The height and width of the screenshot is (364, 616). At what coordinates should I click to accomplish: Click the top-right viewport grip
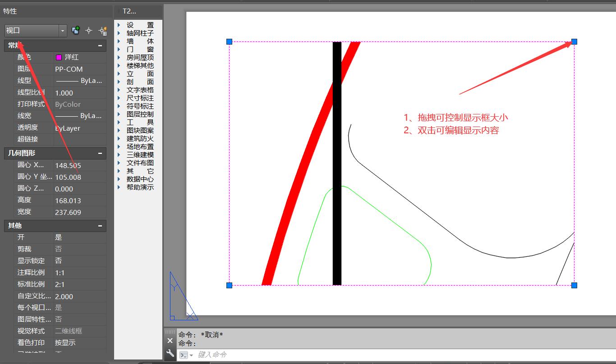pos(574,41)
